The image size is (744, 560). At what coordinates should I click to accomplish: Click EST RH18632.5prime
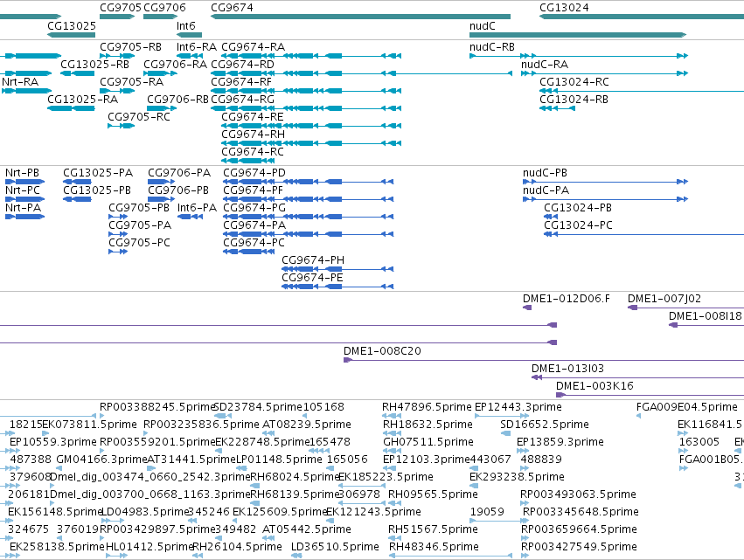[x=428, y=425]
